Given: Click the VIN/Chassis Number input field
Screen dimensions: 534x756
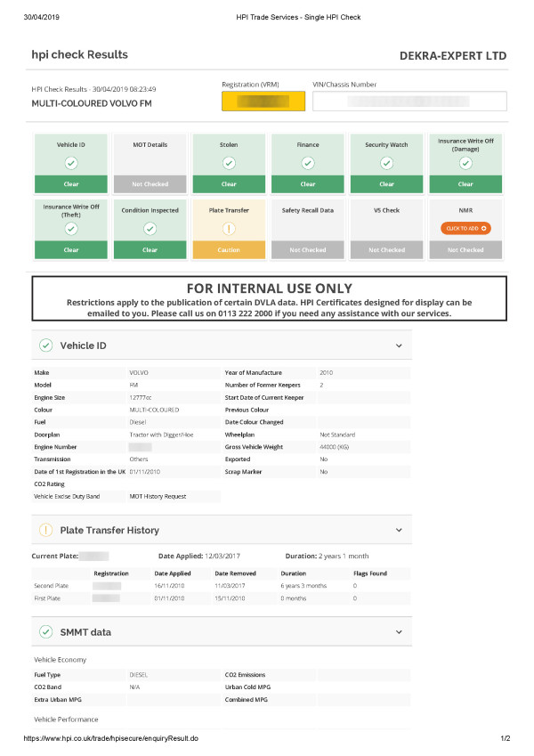Looking at the screenshot, I should (x=409, y=102).
